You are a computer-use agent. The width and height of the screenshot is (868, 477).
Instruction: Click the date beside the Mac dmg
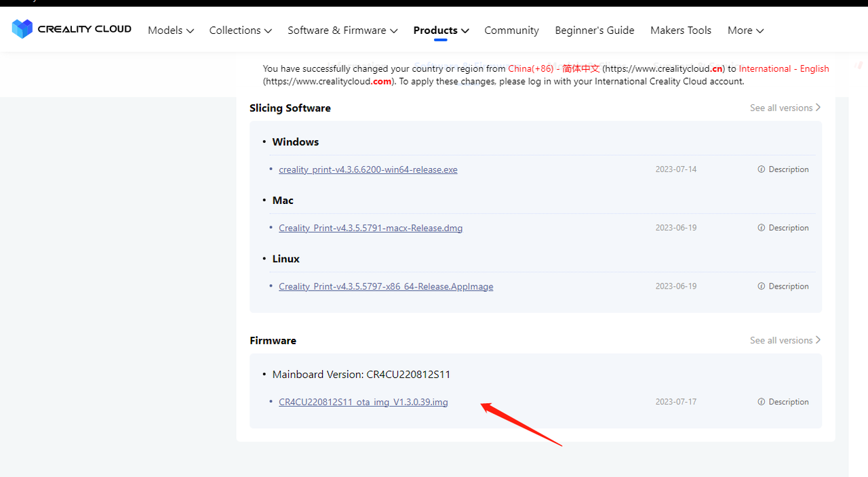(676, 228)
